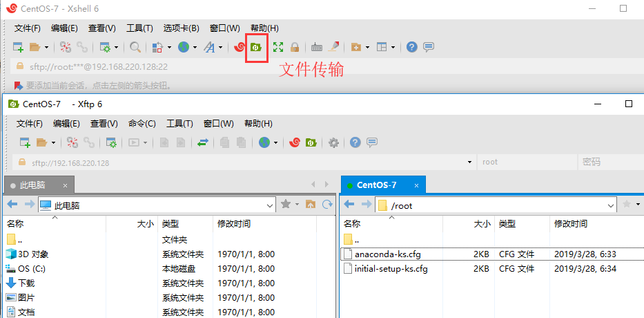Expand Open folder dropdown arrow in Xshell toolbar
The height and width of the screenshot is (318, 644).
(x=46, y=48)
